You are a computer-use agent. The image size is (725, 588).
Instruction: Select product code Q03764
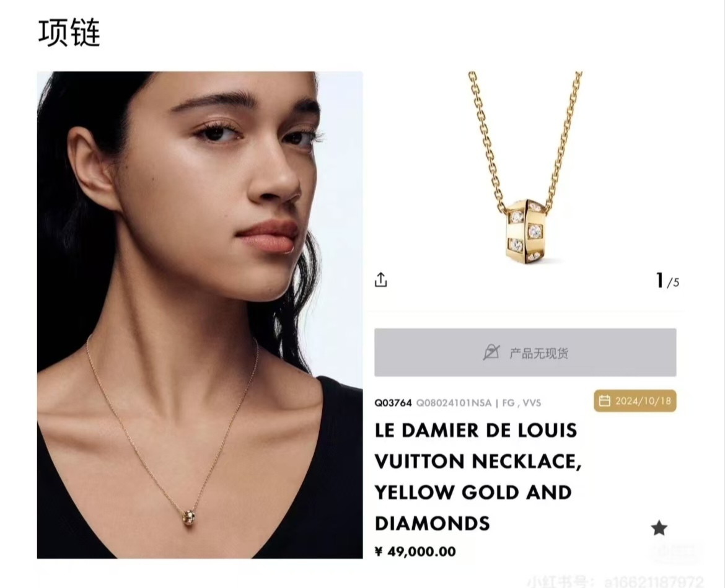[x=393, y=403]
